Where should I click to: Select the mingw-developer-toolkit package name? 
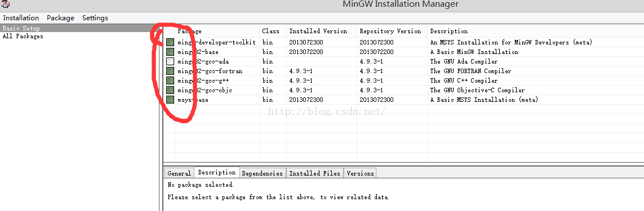[x=216, y=42]
